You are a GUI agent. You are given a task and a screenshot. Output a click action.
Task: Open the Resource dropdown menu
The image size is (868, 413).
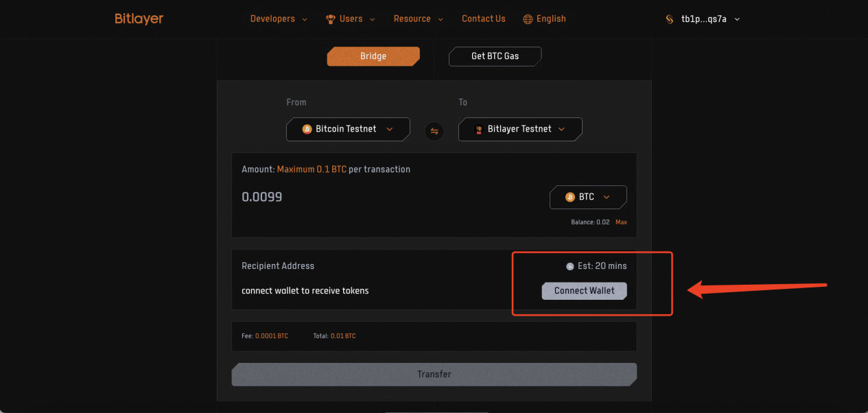pyautogui.click(x=418, y=19)
